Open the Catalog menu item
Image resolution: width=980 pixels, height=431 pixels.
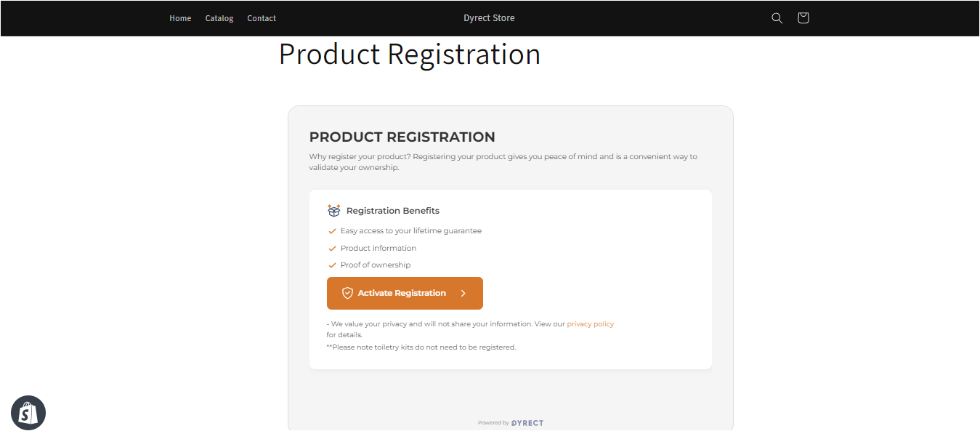(219, 18)
